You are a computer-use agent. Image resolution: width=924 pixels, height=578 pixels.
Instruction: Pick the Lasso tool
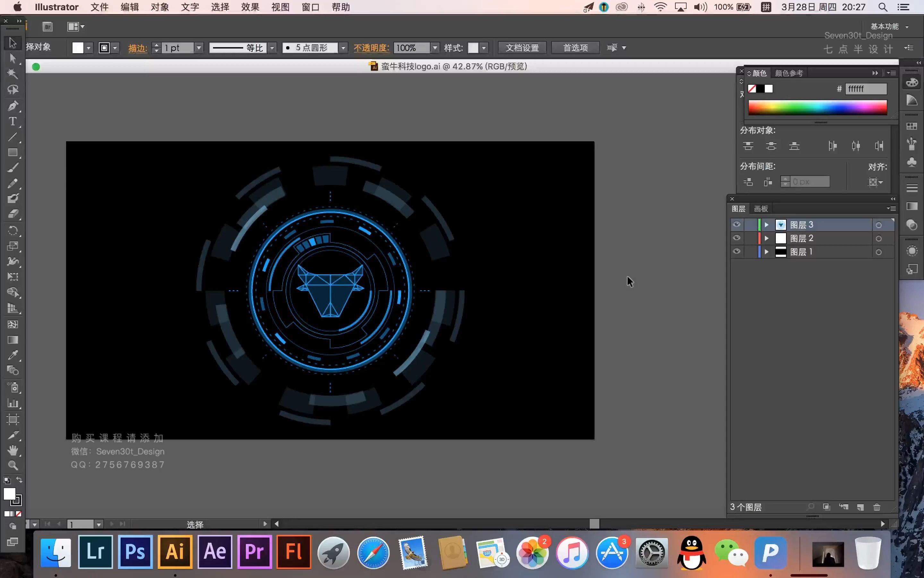point(13,90)
